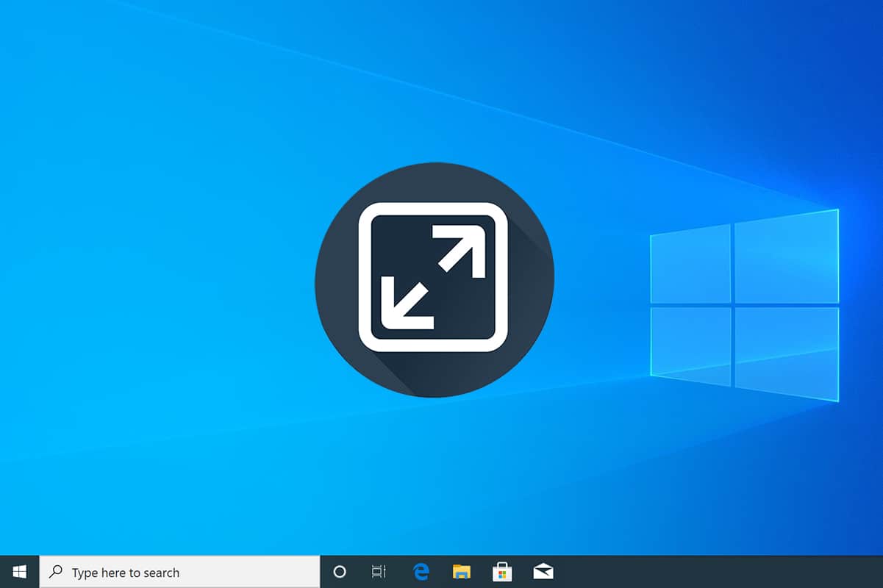This screenshot has width=883, height=588.
Task: Launch Microsoft Edge from the taskbar
Action: click(x=421, y=572)
